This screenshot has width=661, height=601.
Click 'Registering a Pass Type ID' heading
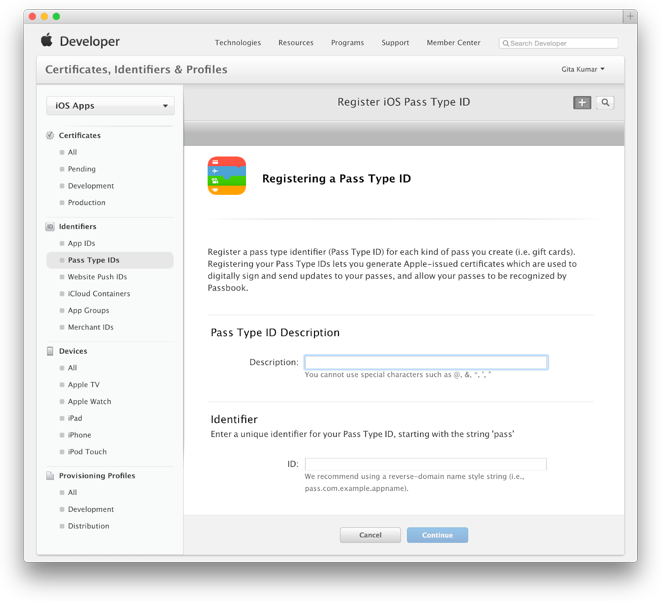click(x=336, y=179)
